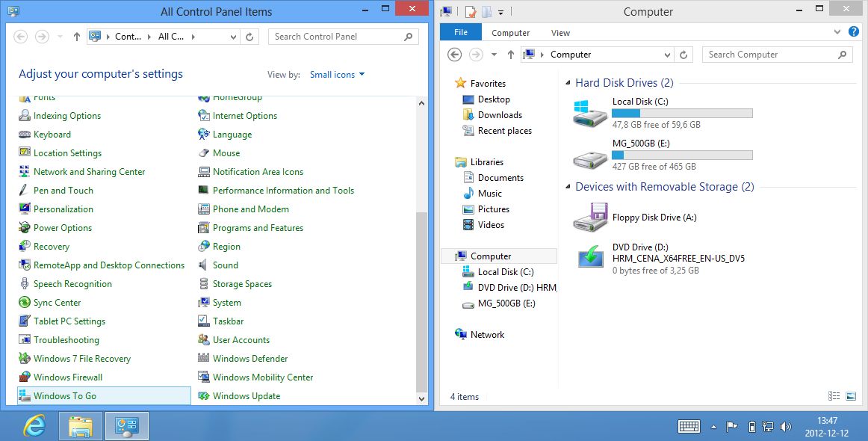Expand the ribbon in Computer window
Image resolution: width=868 pixels, height=441 pixels.
coord(837,32)
